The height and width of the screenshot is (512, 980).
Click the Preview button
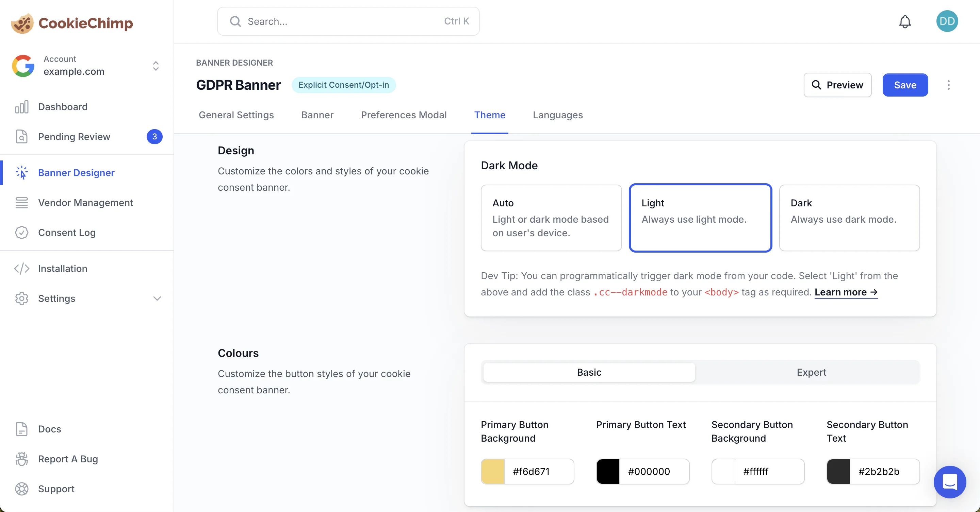pyautogui.click(x=837, y=85)
